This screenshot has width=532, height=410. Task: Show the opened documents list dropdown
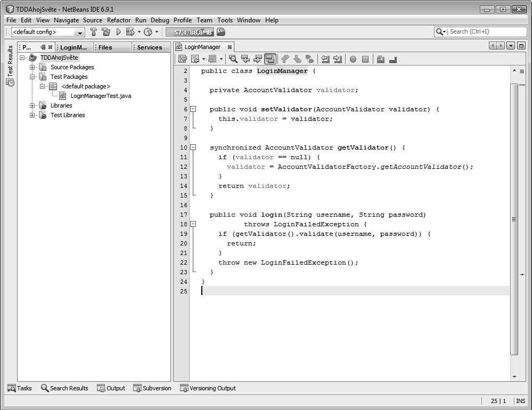pos(511,45)
